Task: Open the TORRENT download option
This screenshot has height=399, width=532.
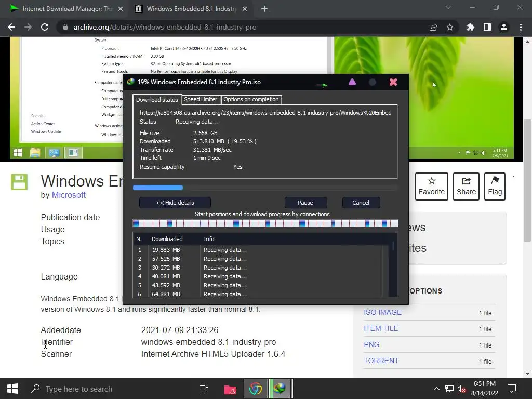Action: click(x=381, y=361)
